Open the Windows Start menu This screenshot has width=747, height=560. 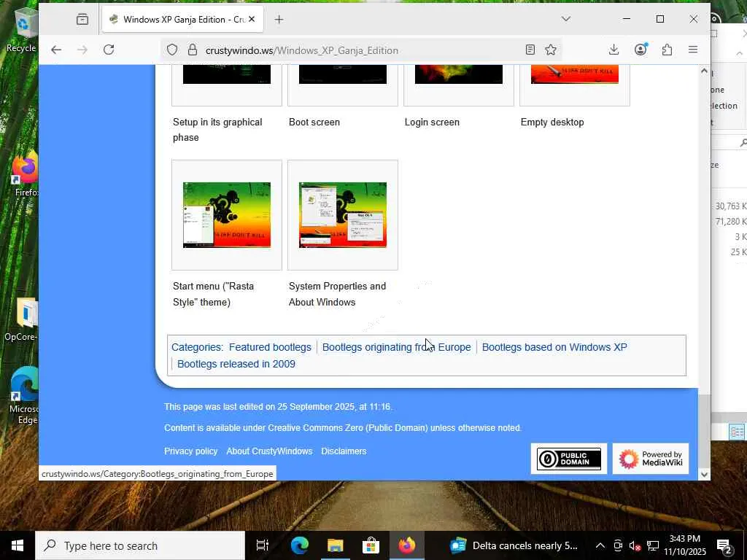(18, 545)
